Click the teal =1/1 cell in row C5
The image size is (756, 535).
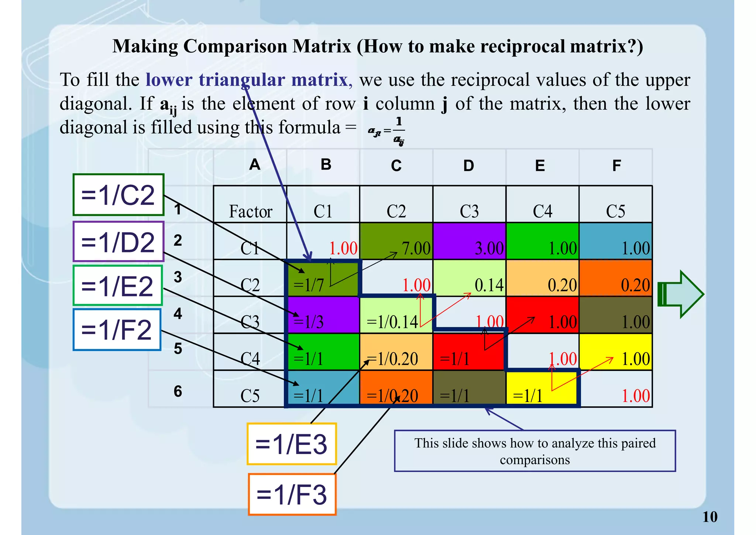(x=323, y=387)
